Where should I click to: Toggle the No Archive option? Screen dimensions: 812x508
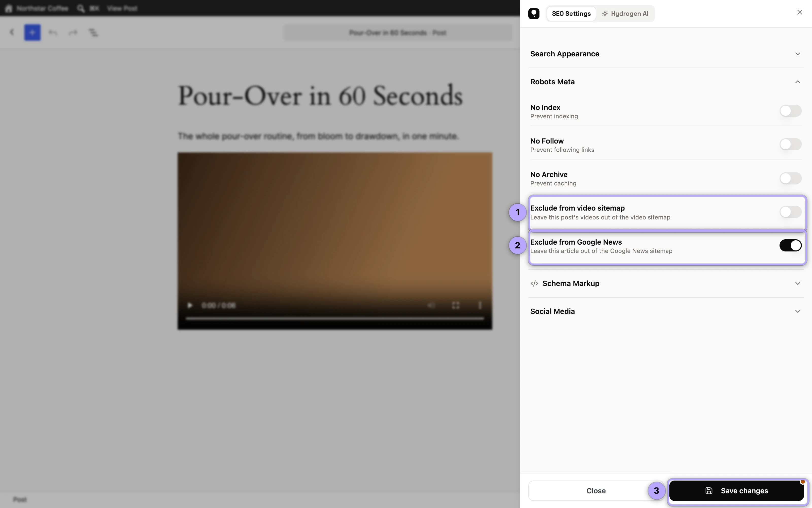pos(790,178)
